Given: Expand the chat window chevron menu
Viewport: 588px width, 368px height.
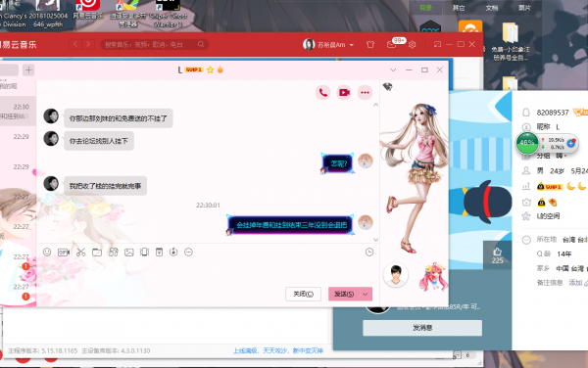Looking at the screenshot, I should pyautogui.click(x=393, y=70).
